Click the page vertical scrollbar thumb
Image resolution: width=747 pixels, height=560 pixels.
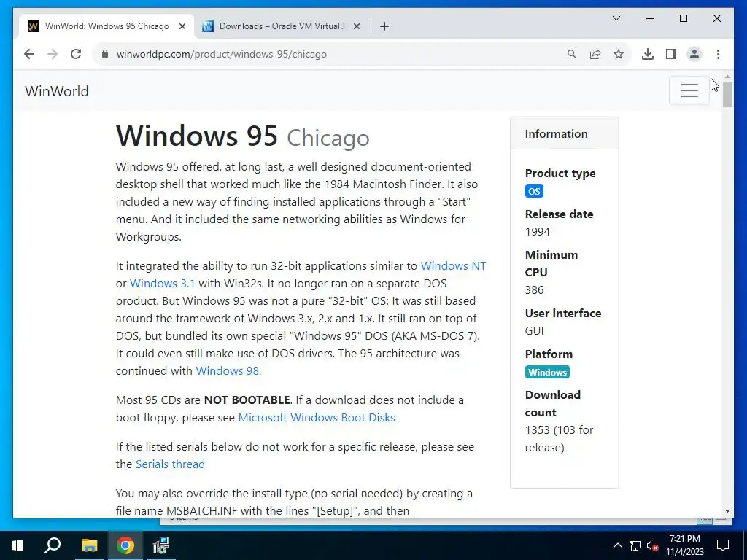tap(727, 94)
